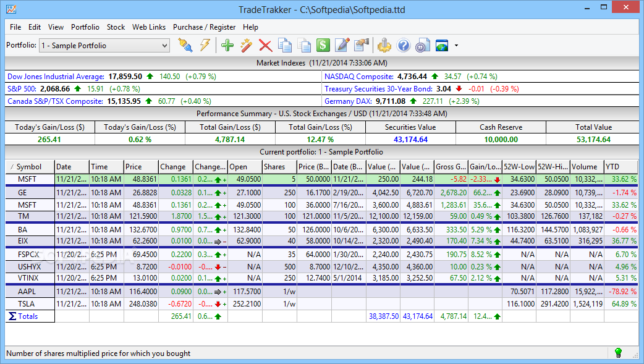Click the grayed paste documents icon
The height and width of the screenshot is (364, 644).
[304, 45]
